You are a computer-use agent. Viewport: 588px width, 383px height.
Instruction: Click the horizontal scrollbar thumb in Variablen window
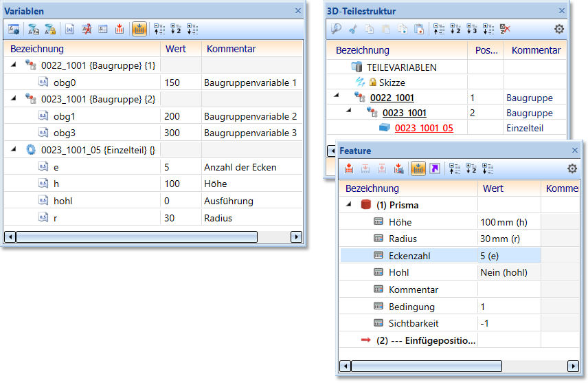(x=137, y=237)
